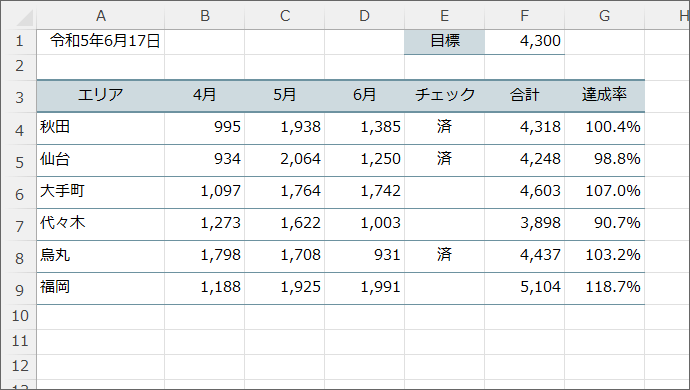Select row 1 header
Image resolution: width=690 pixels, height=390 pixels.
(19, 42)
